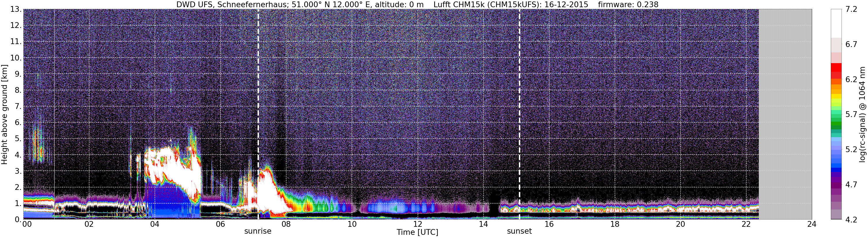Click the white top segment of the colorbar

(836, 23)
